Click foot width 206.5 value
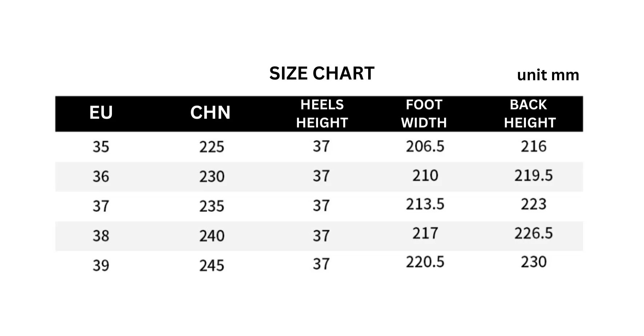This screenshot has height=336, width=644. point(425,146)
